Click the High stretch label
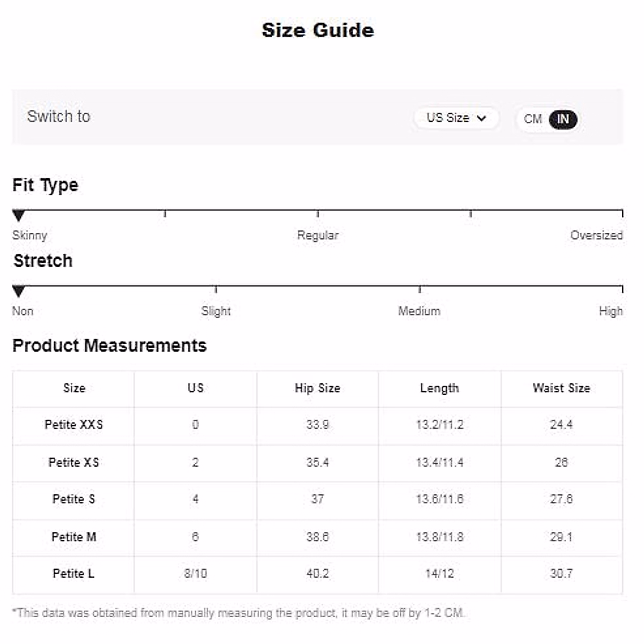The height and width of the screenshot is (644, 644). coord(611,311)
